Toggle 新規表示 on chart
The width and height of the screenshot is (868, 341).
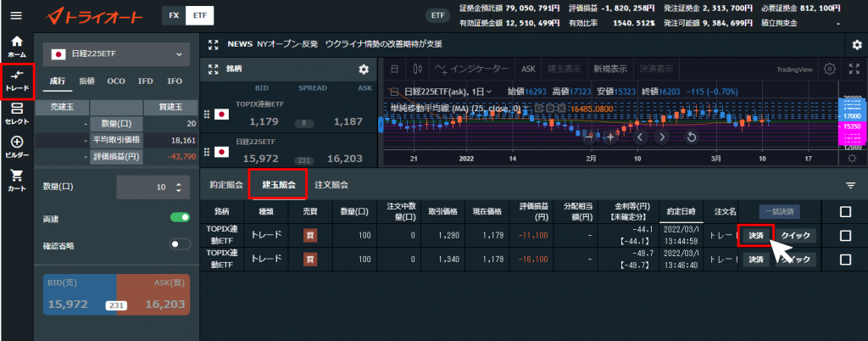coord(610,70)
